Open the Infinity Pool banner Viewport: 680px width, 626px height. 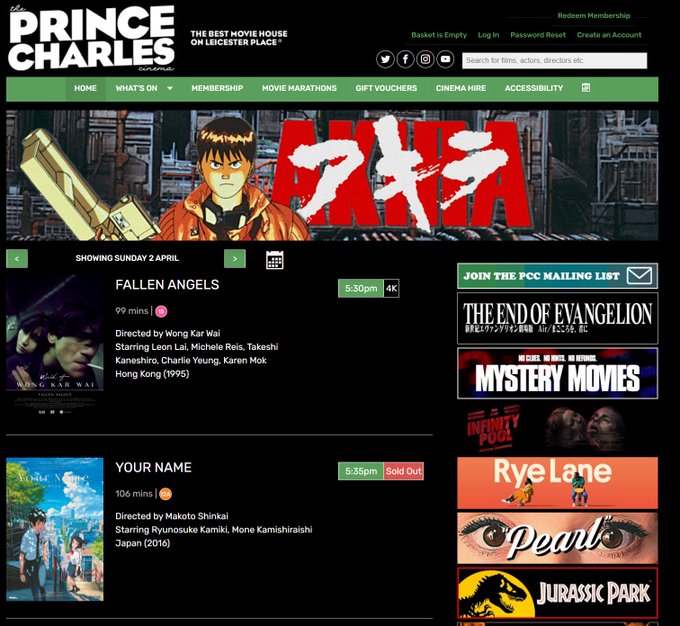click(557, 428)
